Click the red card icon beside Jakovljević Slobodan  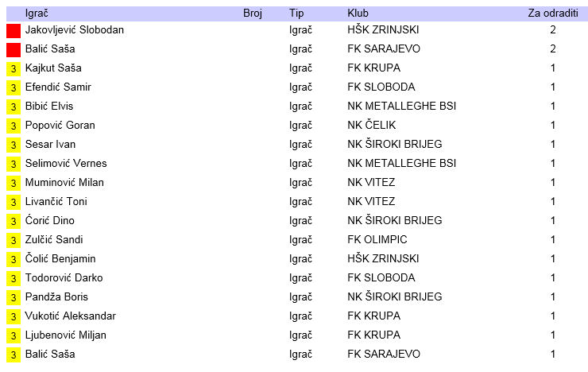coord(13,30)
